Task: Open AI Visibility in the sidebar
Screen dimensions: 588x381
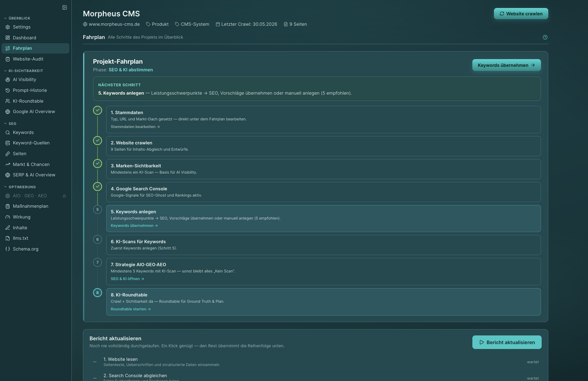Action: tap(35, 80)
